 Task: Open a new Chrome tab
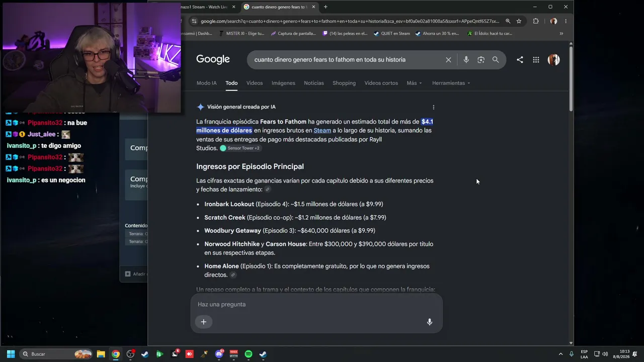point(326,7)
